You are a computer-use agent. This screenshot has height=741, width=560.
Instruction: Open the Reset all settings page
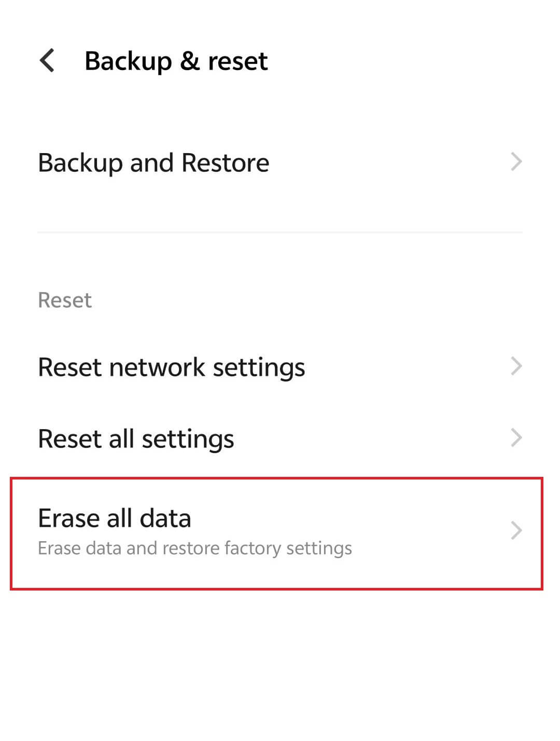(x=135, y=438)
